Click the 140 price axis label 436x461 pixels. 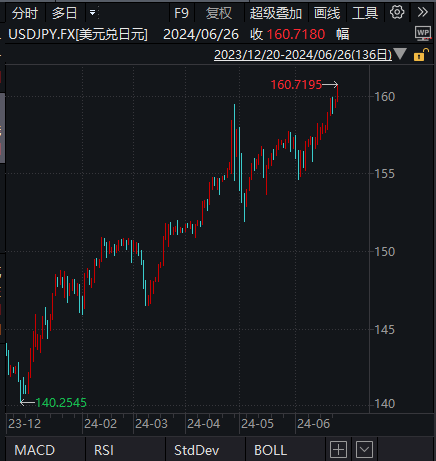pos(385,404)
